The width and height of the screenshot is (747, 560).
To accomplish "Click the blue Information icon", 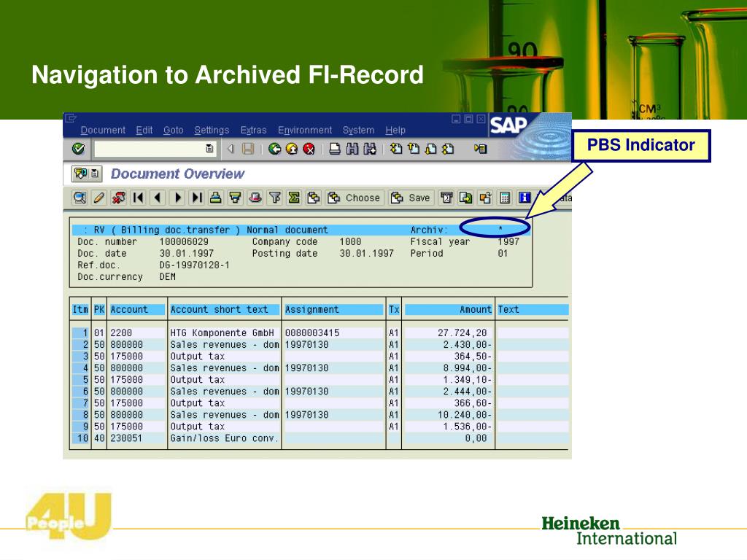I will 525,197.
